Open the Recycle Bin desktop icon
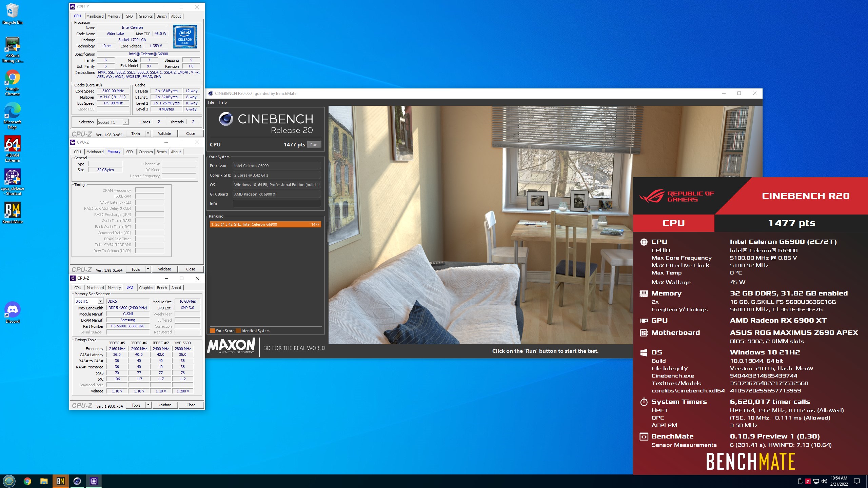This screenshot has height=488, width=868. [x=13, y=14]
